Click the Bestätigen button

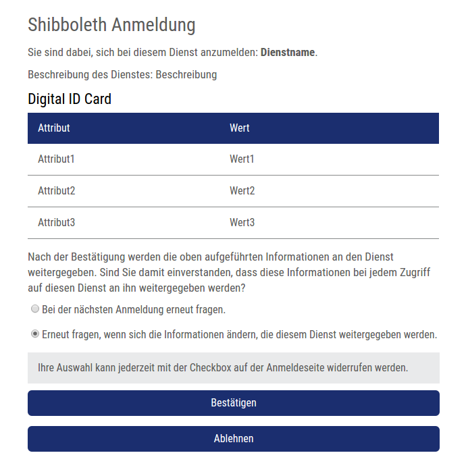[233, 403]
